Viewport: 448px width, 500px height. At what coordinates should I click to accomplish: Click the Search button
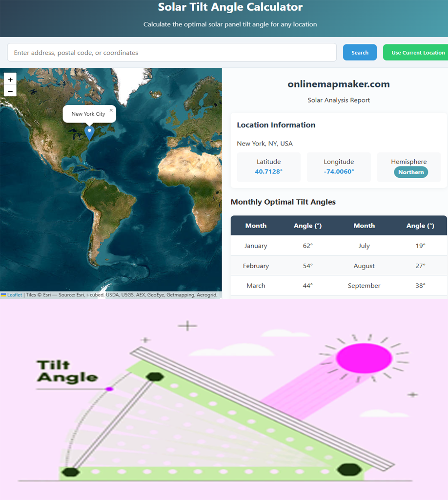pyautogui.click(x=360, y=52)
